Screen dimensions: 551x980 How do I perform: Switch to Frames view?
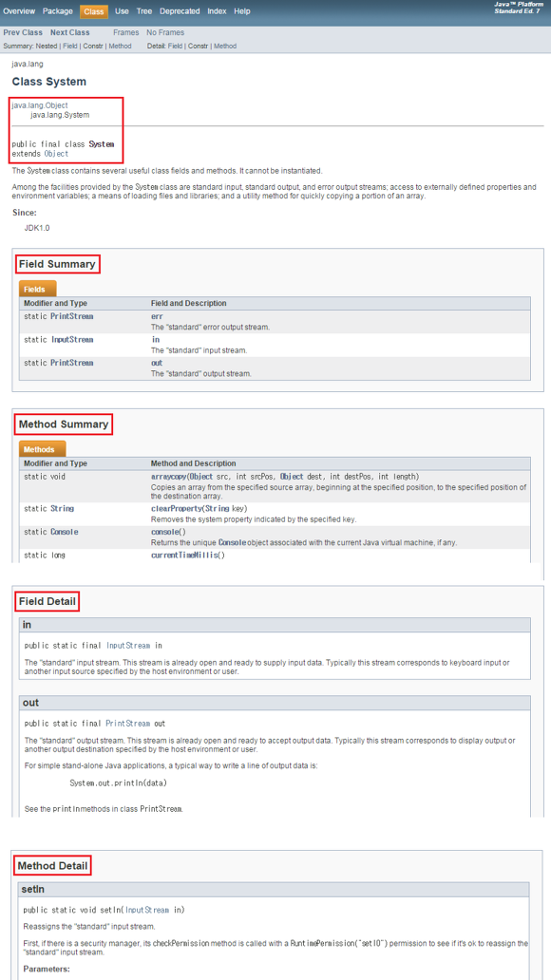coord(125,32)
